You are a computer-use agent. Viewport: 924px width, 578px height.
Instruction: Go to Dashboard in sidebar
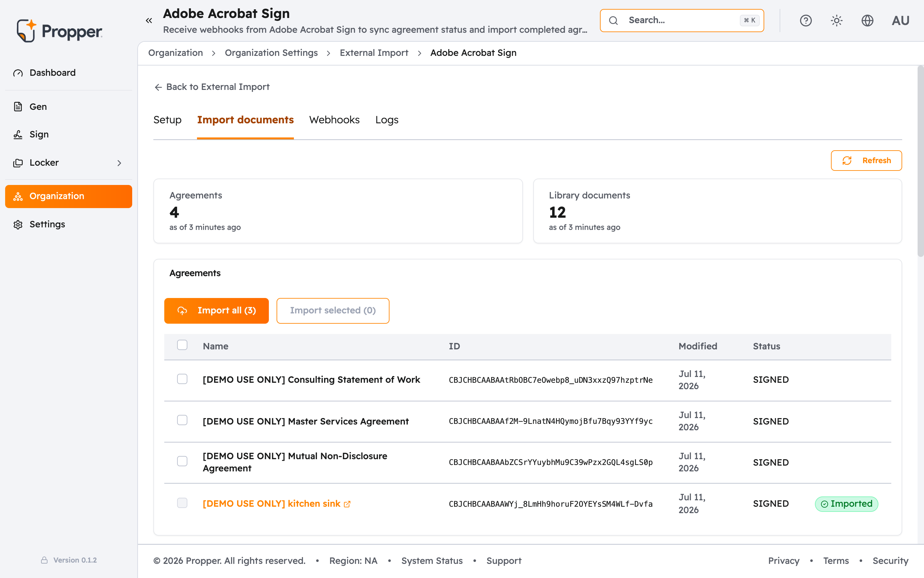(69, 73)
